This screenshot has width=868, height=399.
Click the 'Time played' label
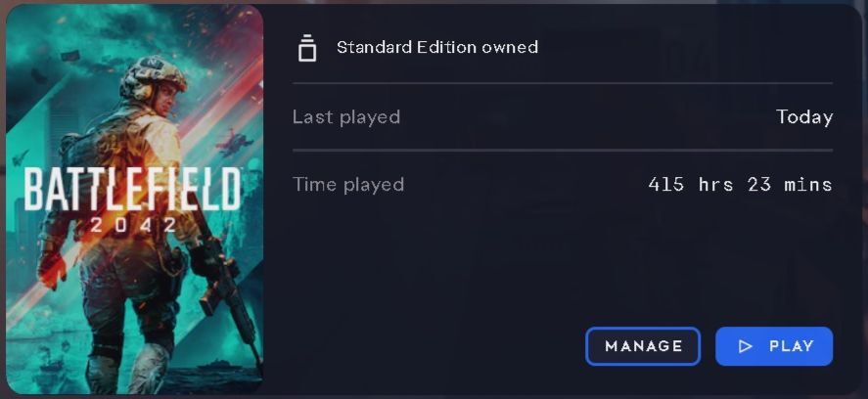pos(348,184)
